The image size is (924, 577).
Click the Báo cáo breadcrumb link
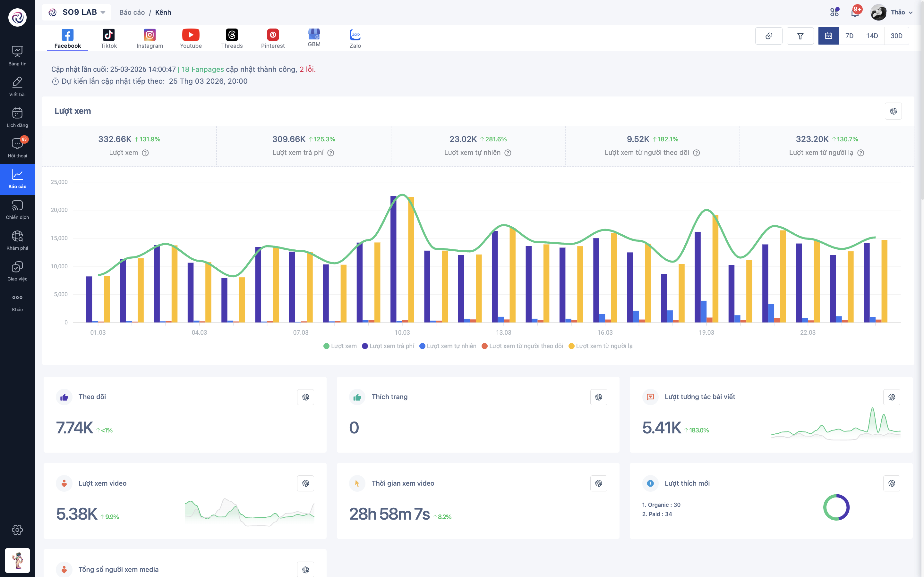coord(132,13)
